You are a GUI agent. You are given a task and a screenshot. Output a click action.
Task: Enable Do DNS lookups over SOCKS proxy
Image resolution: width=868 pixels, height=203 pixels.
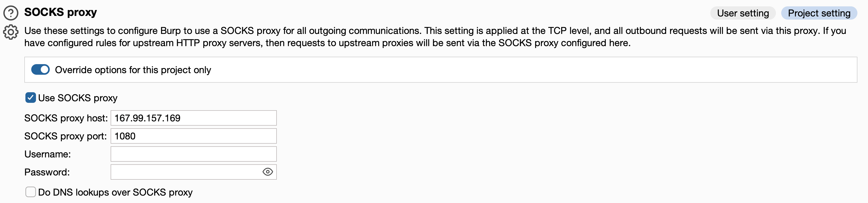(x=31, y=192)
